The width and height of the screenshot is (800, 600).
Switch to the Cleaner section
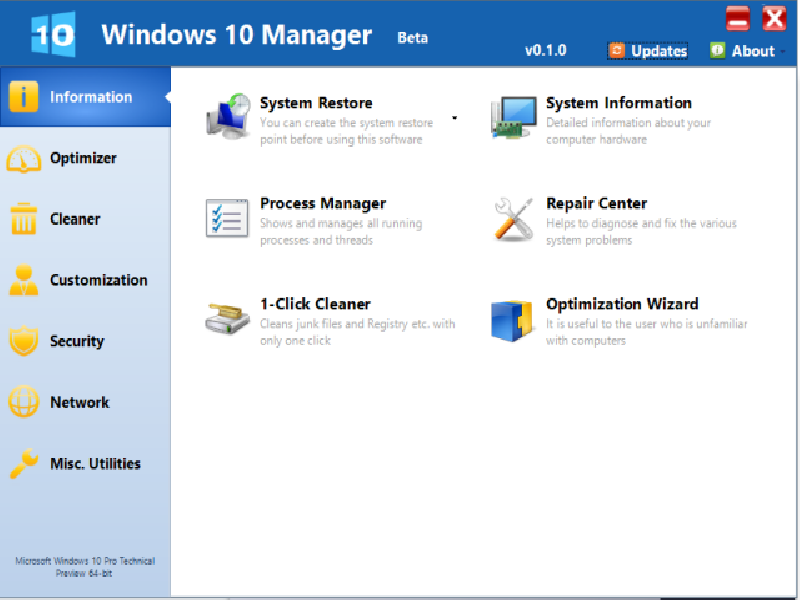point(85,219)
